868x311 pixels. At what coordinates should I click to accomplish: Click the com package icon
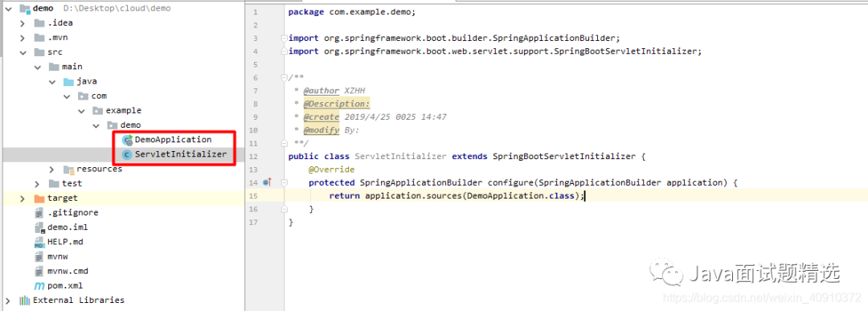pos(83,96)
